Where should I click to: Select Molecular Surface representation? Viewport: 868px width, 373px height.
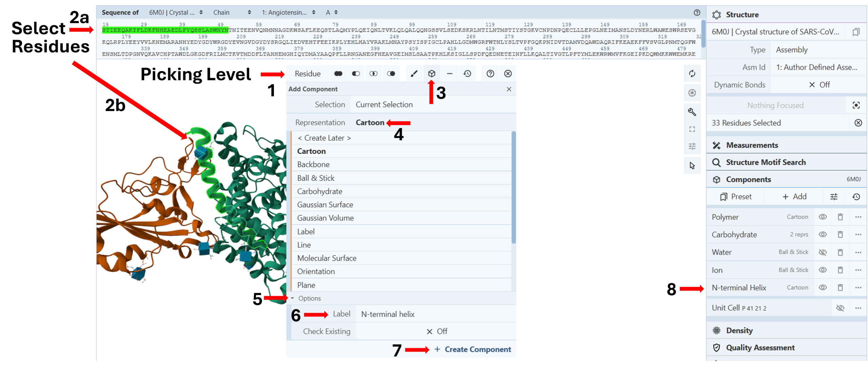(327, 258)
